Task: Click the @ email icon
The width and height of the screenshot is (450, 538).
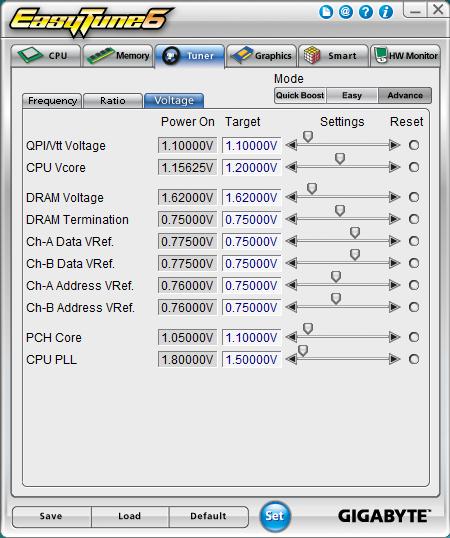Action: (346, 12)
